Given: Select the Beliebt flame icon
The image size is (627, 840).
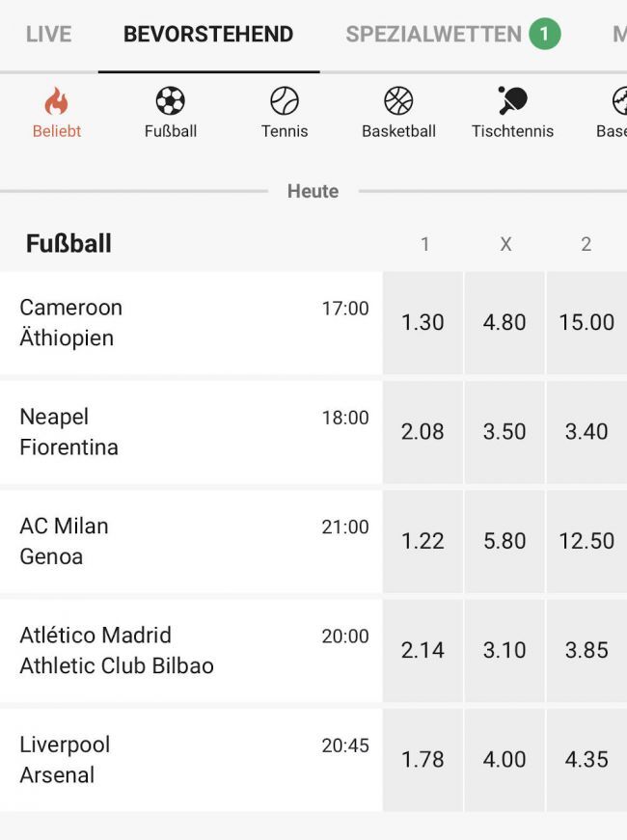Looking at the screenshot, I should point(57,102).
